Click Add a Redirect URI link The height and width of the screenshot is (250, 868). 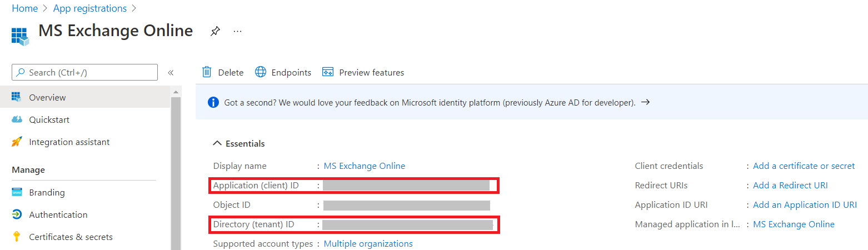coord(790,185)
